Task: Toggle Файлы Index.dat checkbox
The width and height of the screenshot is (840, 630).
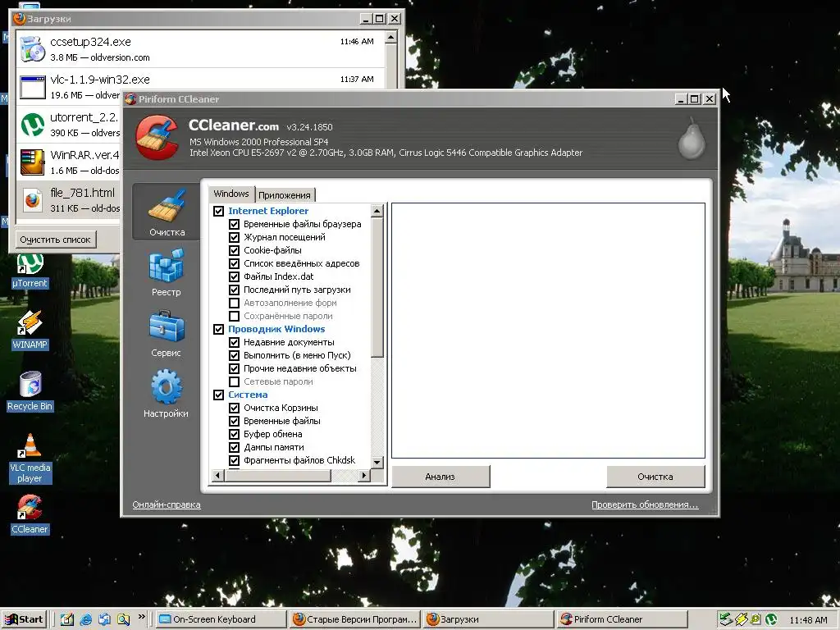Action: click(x=234, y=276)
